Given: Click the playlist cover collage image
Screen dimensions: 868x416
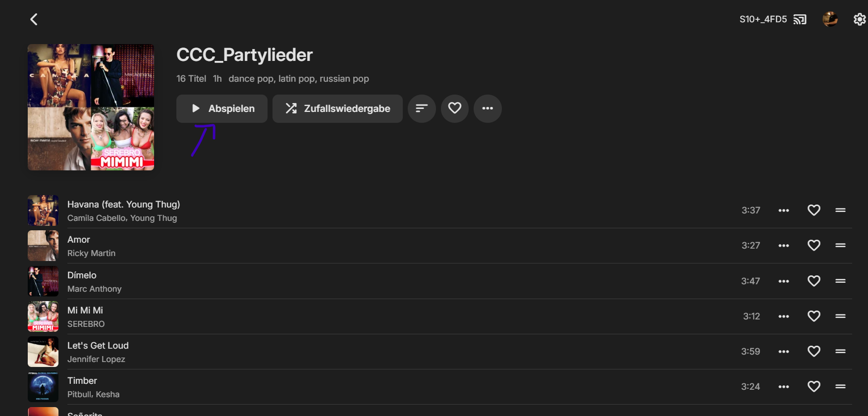Looking at the screenshot, I should click(91, 107).
